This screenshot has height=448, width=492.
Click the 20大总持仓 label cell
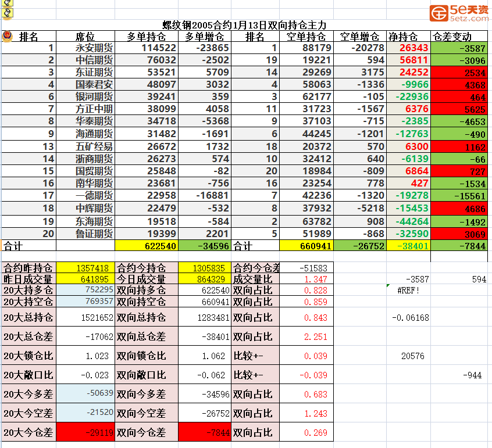point(29,317)
